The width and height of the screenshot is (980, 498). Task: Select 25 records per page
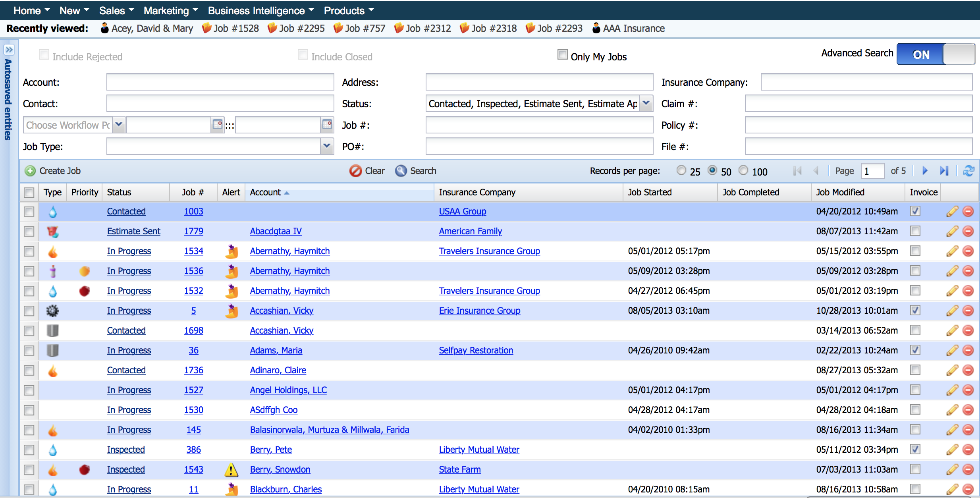point(681,170)
